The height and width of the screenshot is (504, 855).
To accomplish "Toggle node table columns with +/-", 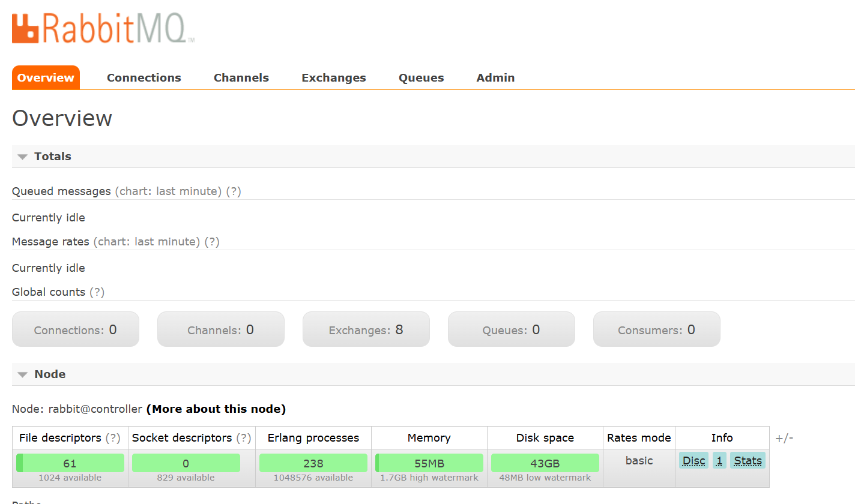I will [x=784, y=438].
